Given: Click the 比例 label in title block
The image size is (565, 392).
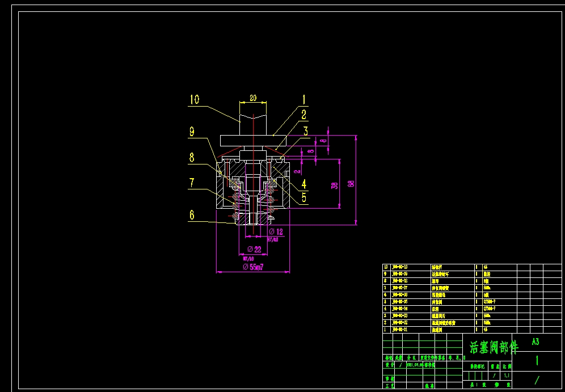Looking at the screenshot, I should [507, 367].
